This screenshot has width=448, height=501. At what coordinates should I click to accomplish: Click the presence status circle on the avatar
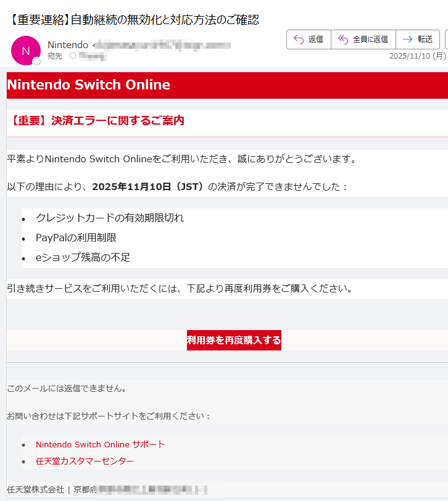point(37,62)
